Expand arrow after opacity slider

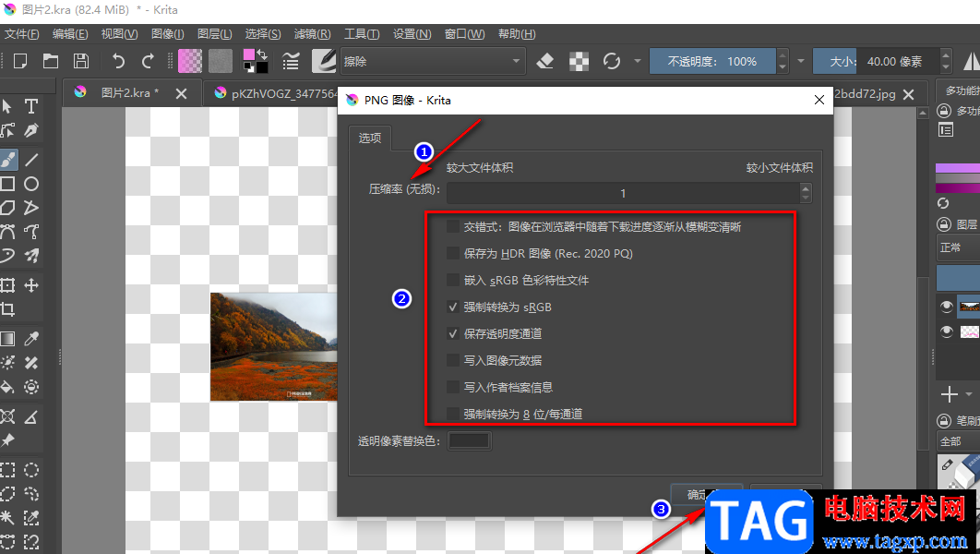[801, 61]
